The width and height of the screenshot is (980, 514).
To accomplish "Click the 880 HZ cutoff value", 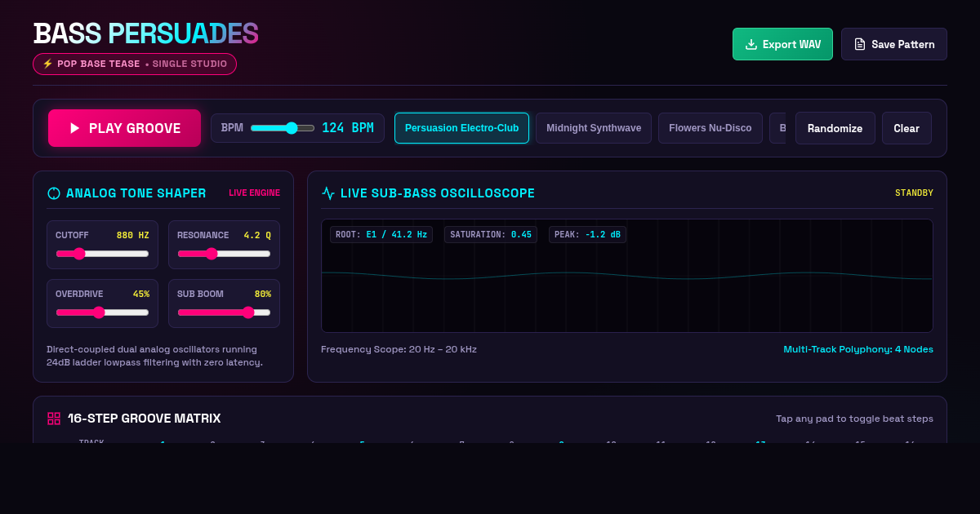I will (x=133, y=235).
